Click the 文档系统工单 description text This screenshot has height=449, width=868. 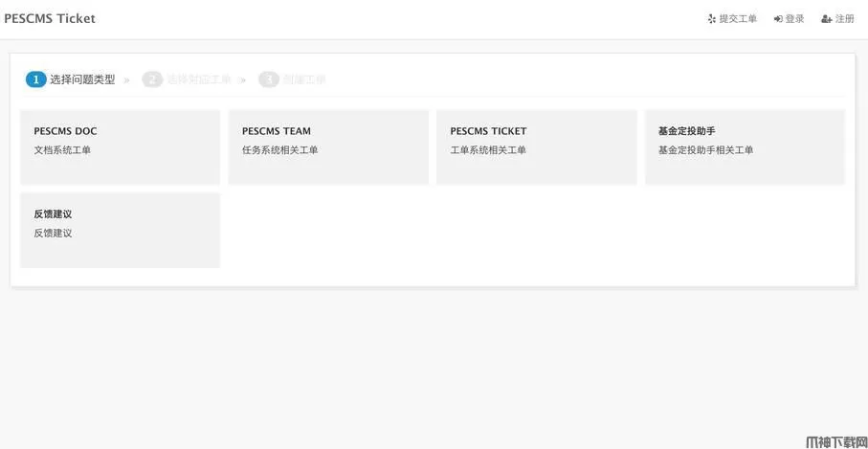click(x=62, y=150)
